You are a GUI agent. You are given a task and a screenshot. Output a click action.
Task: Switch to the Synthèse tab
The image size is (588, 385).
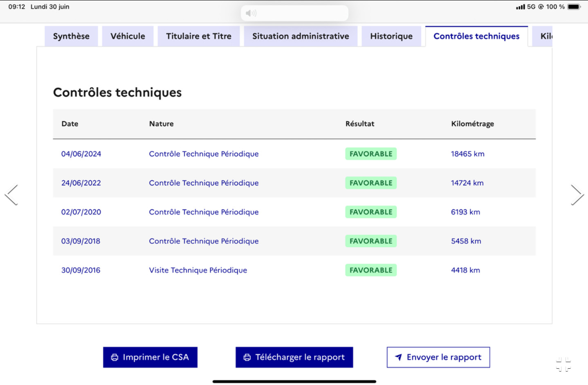tap(71, 36)
